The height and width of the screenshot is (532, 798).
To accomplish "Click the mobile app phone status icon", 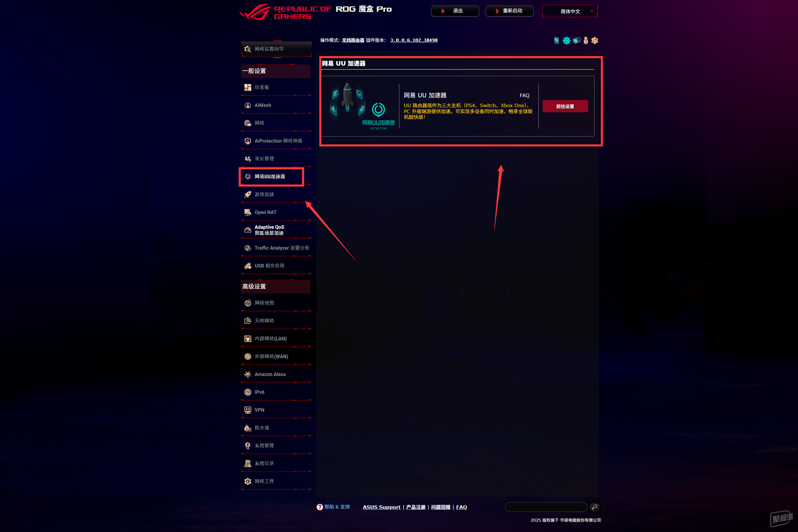I will point(556,40).
